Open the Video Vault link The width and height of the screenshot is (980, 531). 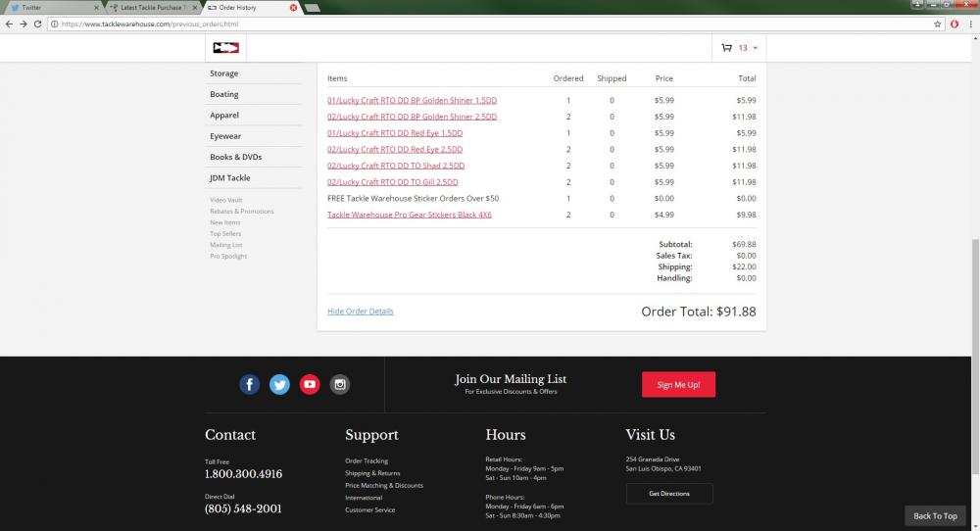point(225,200)
